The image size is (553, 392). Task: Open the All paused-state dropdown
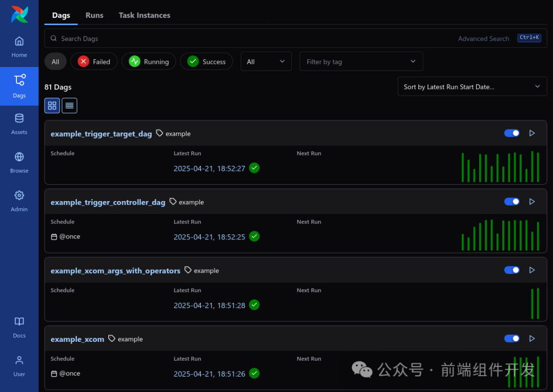point(266,61)
